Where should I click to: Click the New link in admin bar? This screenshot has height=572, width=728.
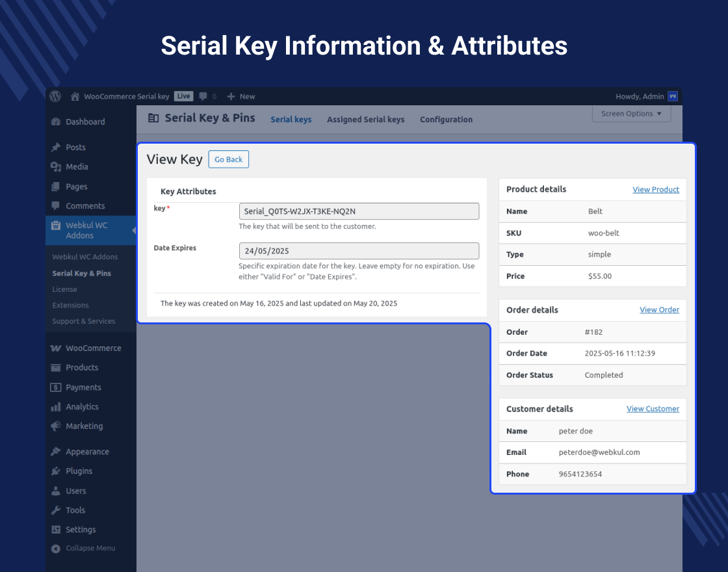coord(248,97)
